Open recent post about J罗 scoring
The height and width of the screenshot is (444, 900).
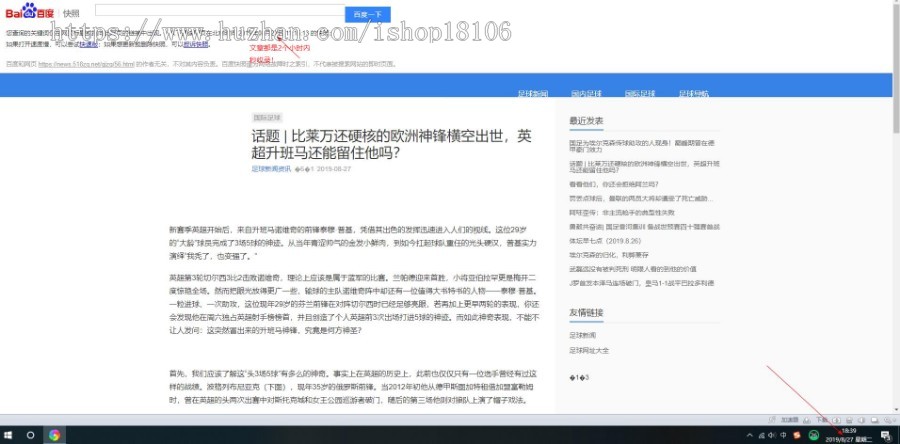point(641,283)
